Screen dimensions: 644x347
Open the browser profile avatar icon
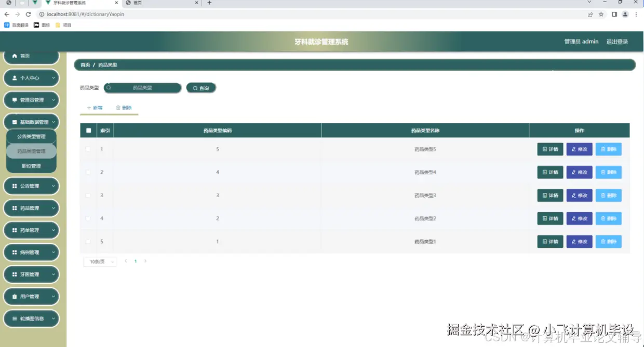tap(625, 15)
